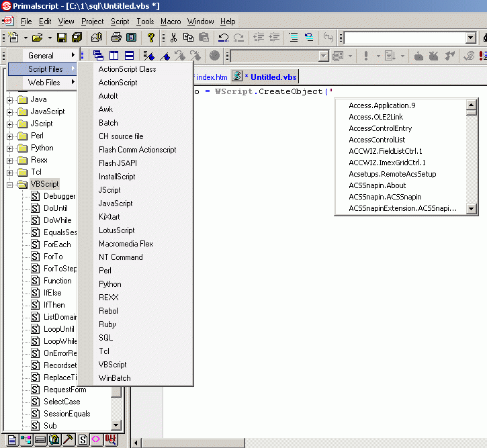Click the yellow Help question mark icon
Viewport: 487px width, 448px height.
click(x=150, y=38)
